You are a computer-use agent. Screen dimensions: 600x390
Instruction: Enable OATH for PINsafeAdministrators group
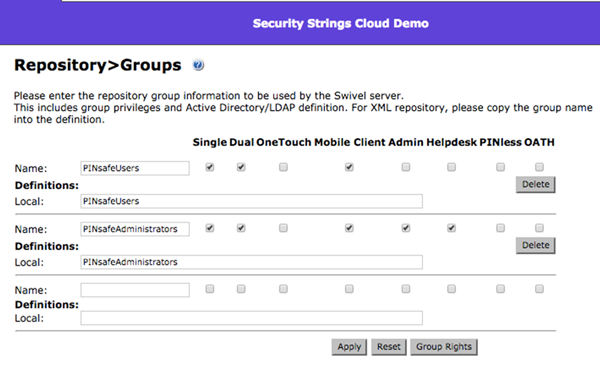539,228
